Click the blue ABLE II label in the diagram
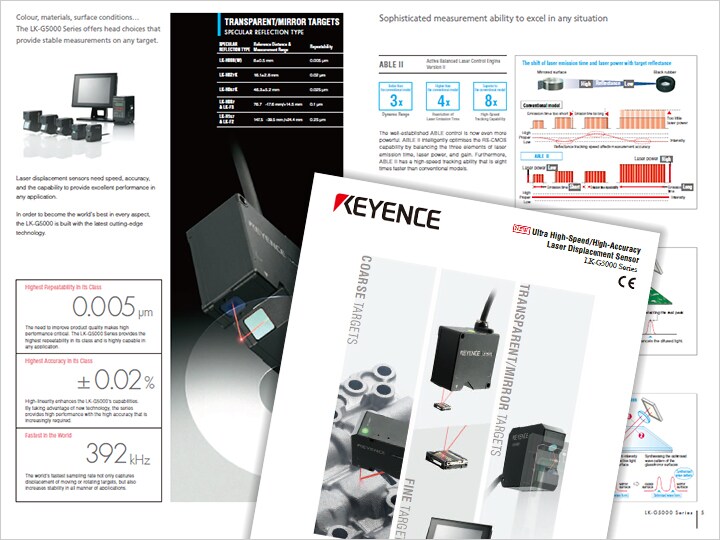The height and width of the screenshot is (540, 720). pos(542,156)
